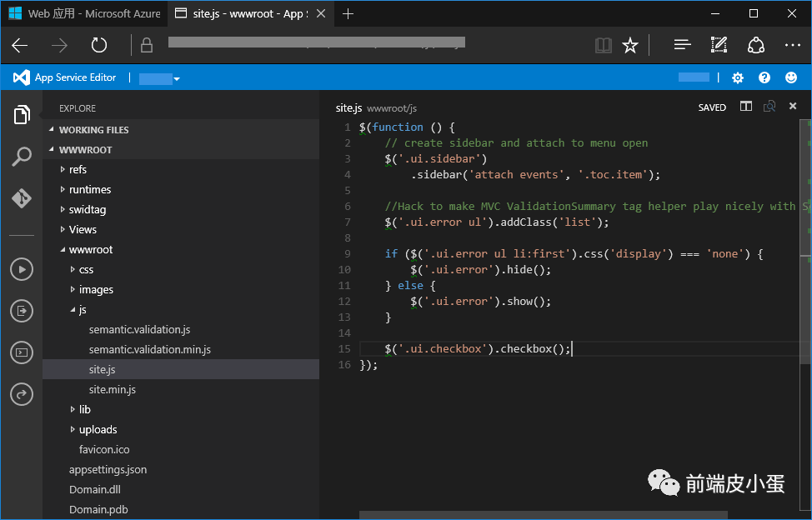Click line number 15 in the gutter

coord(344,348)
